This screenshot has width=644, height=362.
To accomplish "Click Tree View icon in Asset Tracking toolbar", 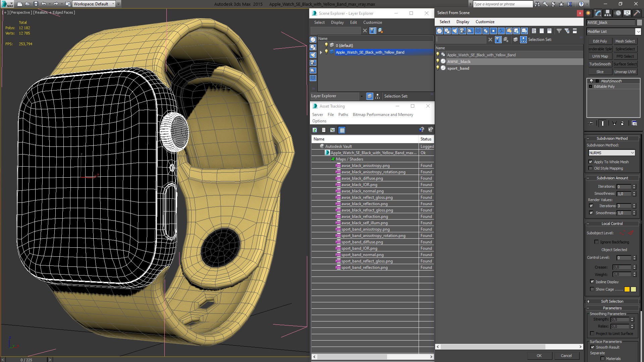I will click(332, 130).
